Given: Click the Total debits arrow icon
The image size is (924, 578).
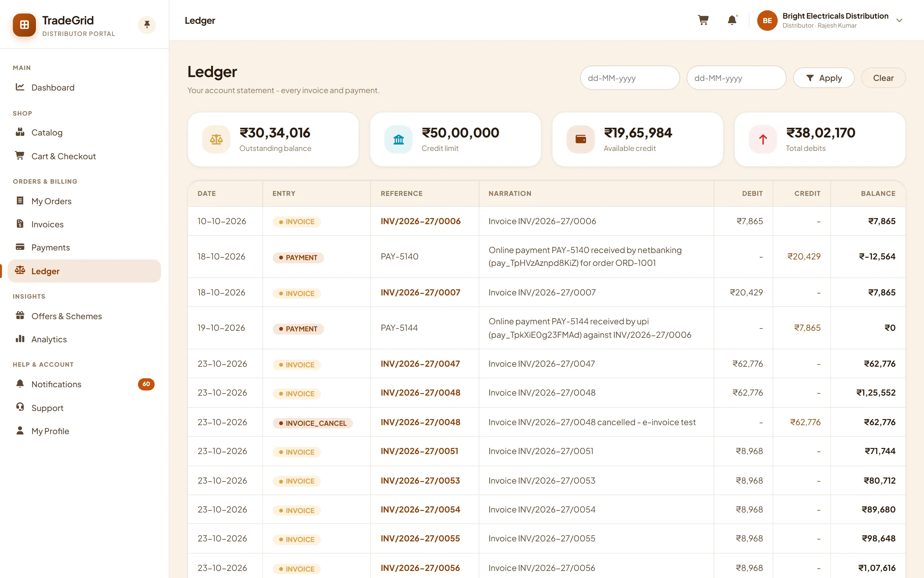Looking at the screenshot, I should (763, 140).
